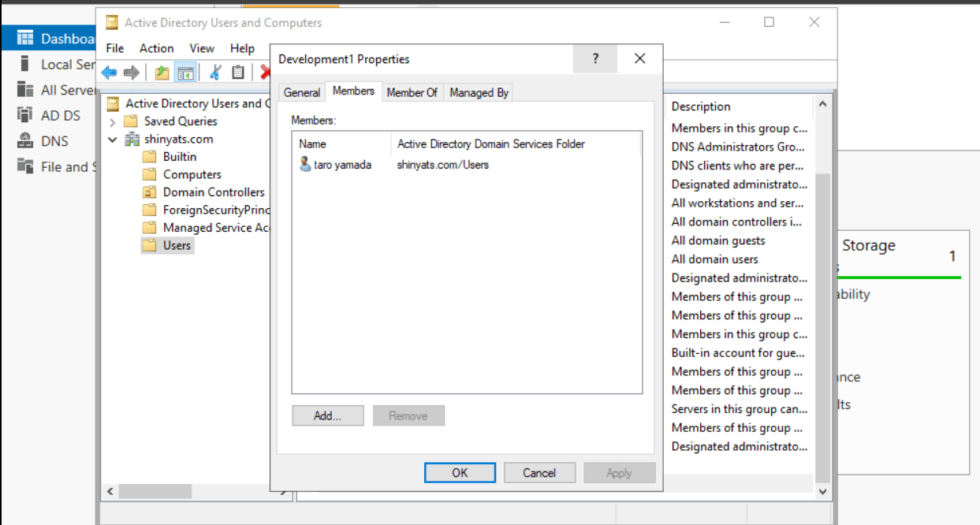Click the blue Back arrow toolbar icon
Image resolution: width=980 pixels, height=525 pixels.
click(109, 73)
